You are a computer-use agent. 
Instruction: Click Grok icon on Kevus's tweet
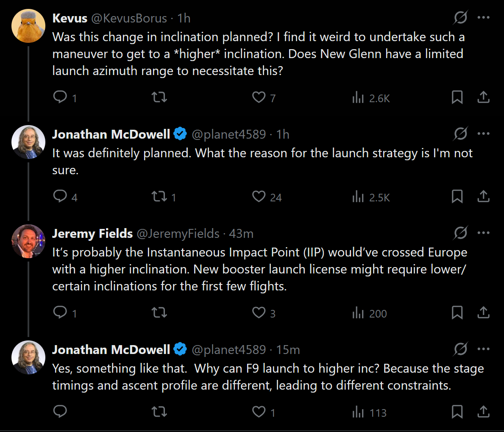pyautogui.click(x=460, y=18)
